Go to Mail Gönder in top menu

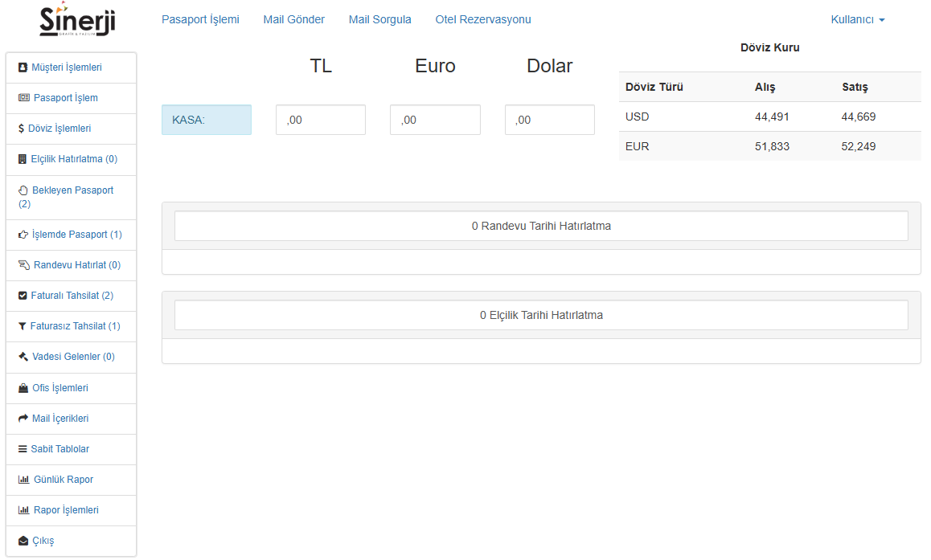(x=294, y=19)
